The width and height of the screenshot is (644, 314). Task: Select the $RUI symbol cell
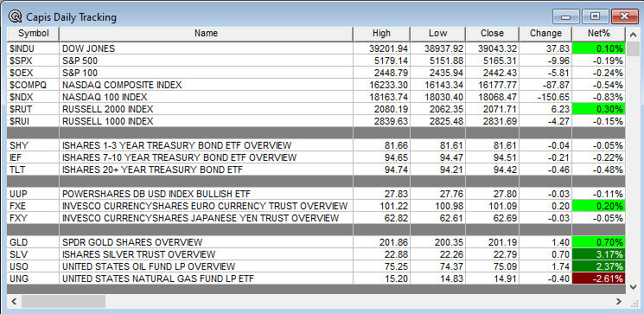tap(34, 121)
